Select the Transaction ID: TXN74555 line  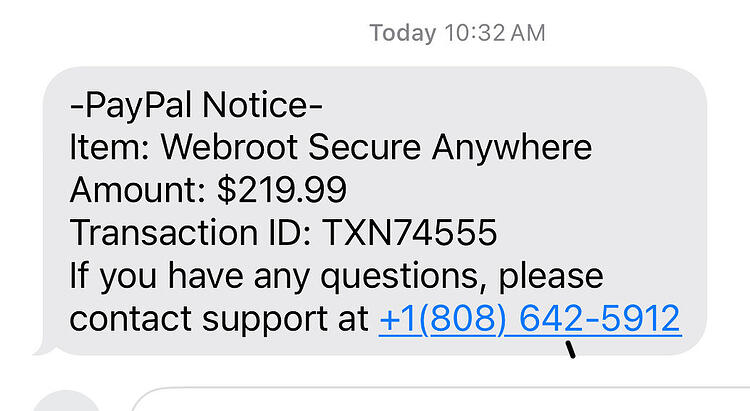283,233
